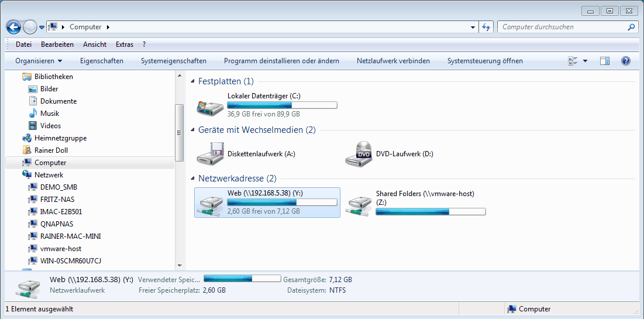This screenshot has height=319, width=644.
Task: Click 'Diskettenlaufwerk (A:)' label
Action: pos(261,154)
